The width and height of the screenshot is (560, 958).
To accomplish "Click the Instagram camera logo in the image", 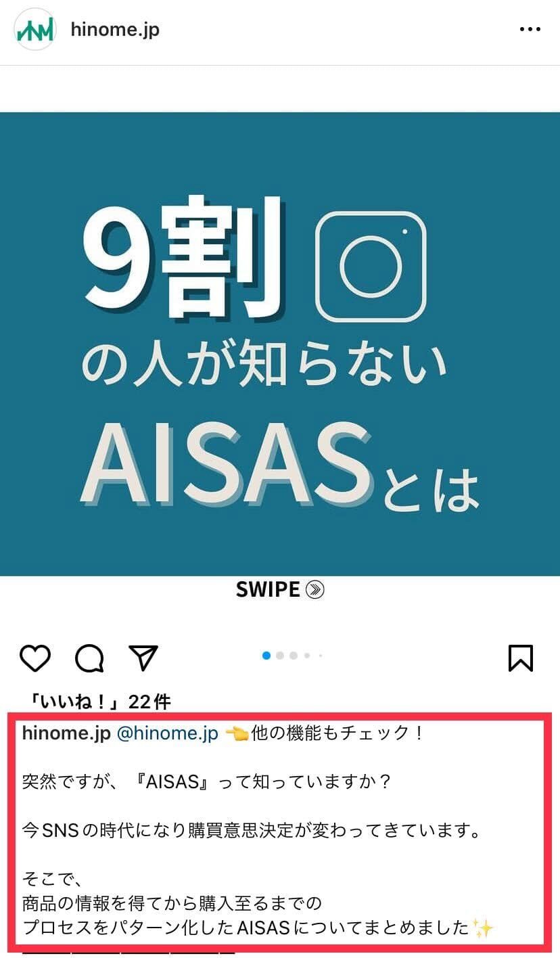I will (x=371, y=266).
